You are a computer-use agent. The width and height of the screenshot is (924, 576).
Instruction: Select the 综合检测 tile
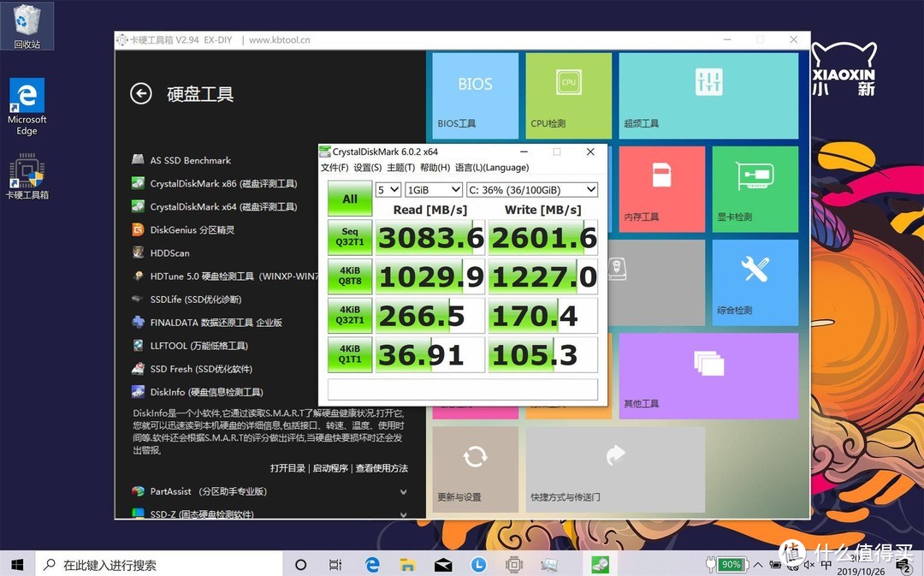click(x=755, y=282)
